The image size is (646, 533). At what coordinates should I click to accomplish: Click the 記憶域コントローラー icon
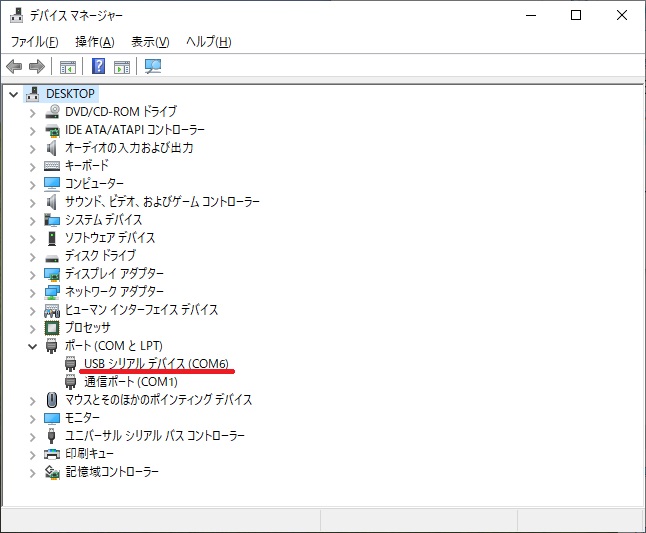coord(52,472)
